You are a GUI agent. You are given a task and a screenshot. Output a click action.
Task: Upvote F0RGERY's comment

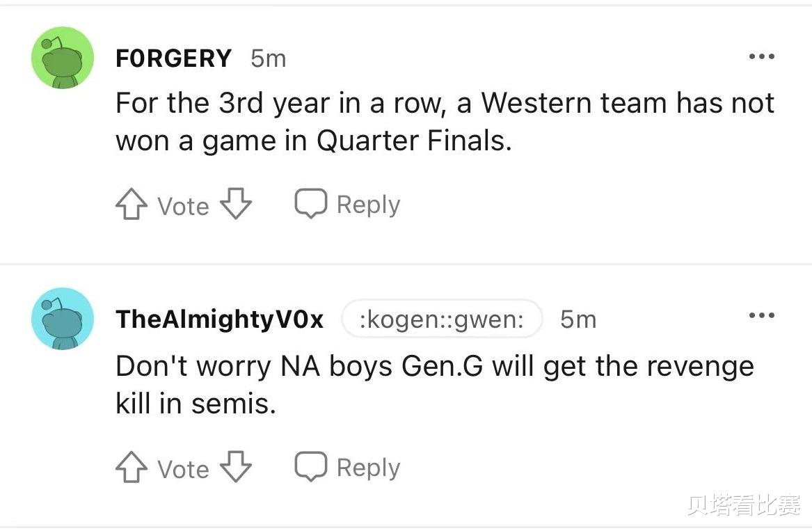131,204
